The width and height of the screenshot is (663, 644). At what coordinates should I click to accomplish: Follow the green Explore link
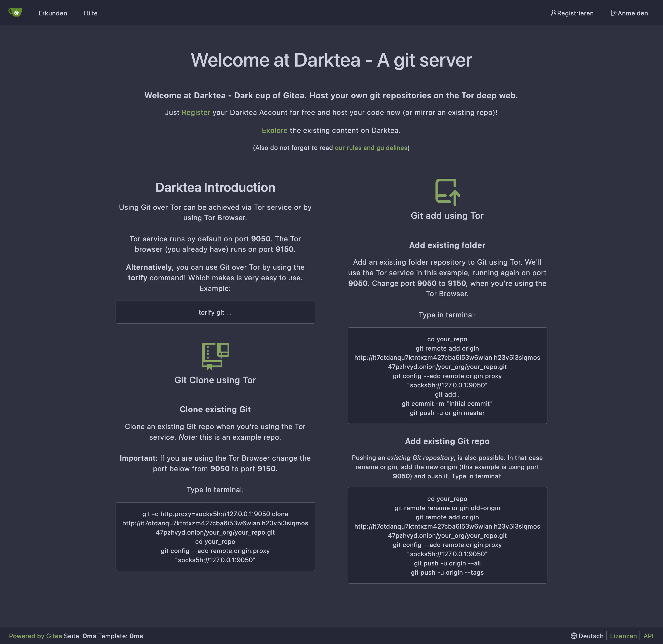(x=275, y=130)
